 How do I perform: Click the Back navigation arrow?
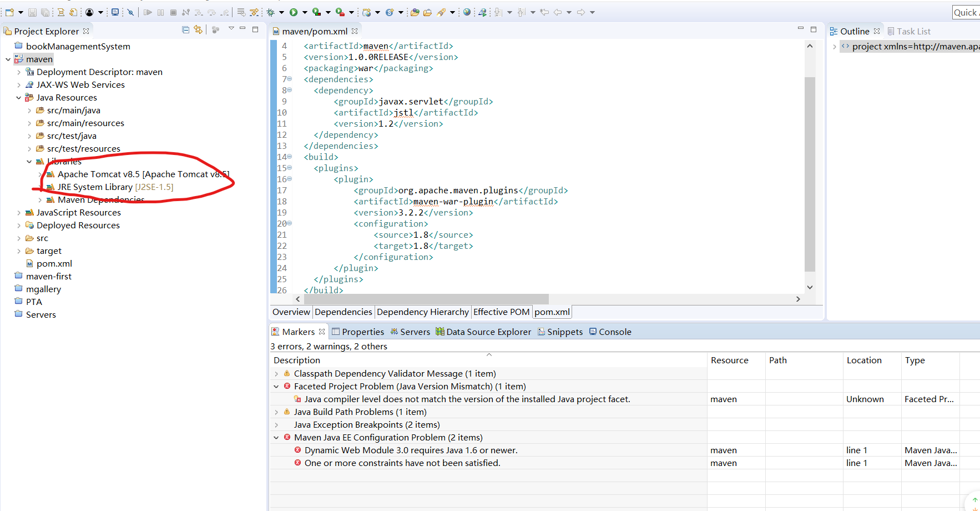[x=557, y=12]
